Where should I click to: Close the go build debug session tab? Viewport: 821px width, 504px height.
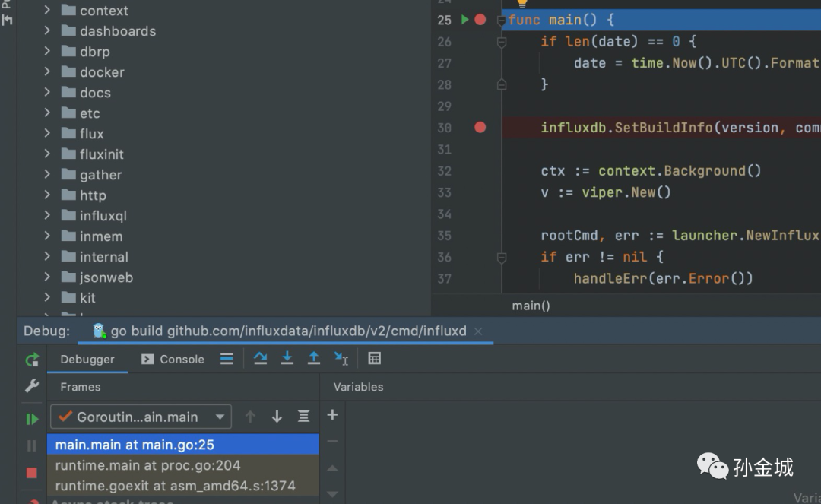click(478, 331)
